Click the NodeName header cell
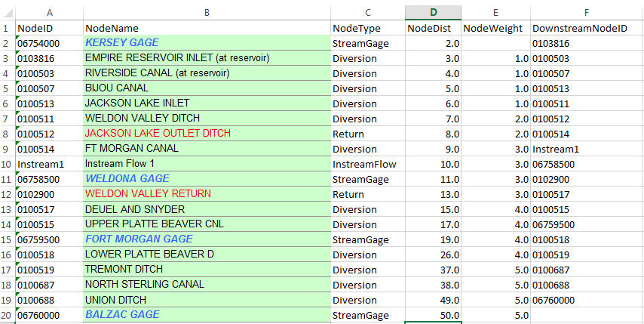Screen dimensions: 644x324 207,28
